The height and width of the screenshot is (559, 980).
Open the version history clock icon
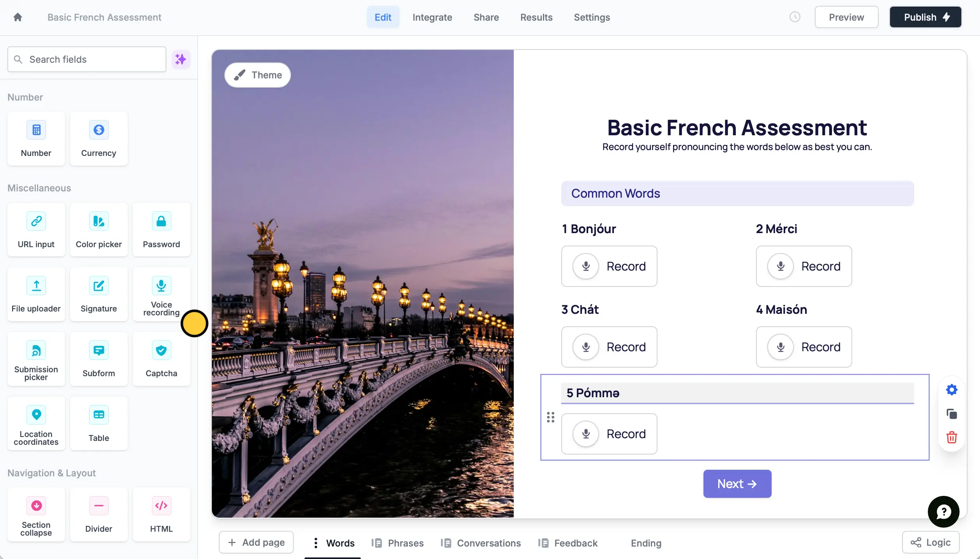tap(795, 17)
